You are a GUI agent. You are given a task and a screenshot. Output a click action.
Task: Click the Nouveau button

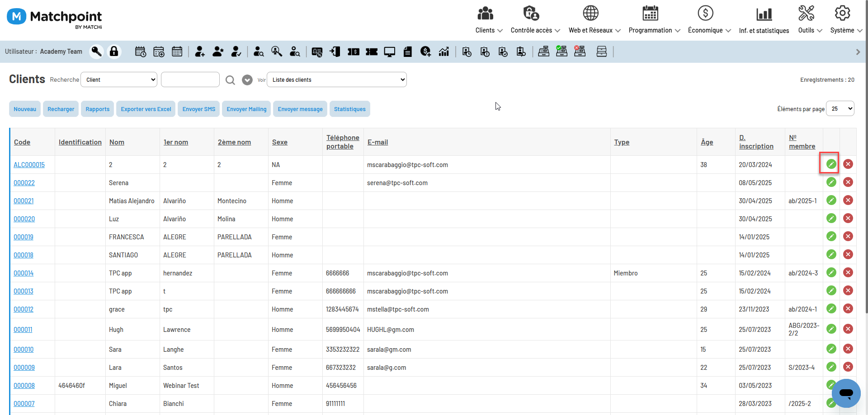pos(25,109)
